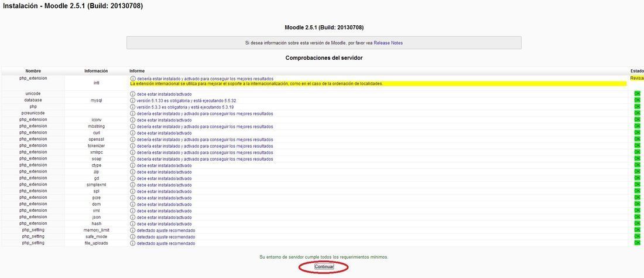
Task: Click info icon in the pcreunicode row
Action: [x=133, y=114]
